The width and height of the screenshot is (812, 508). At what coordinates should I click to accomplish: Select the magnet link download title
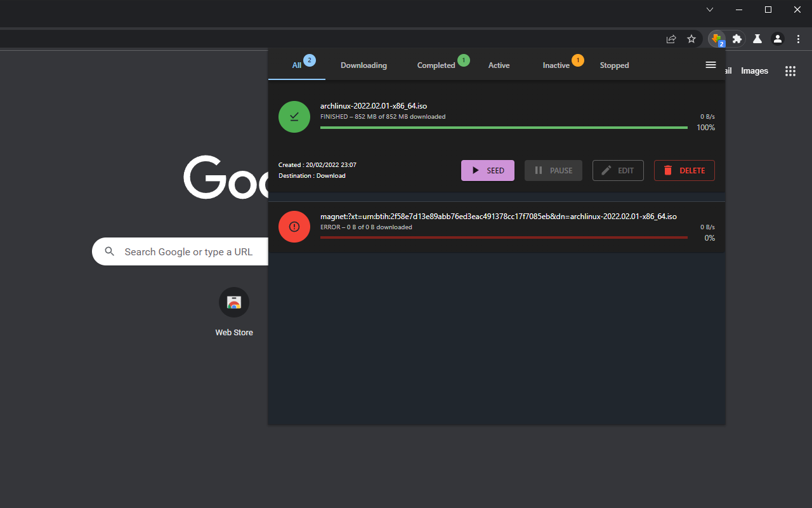tap(499, 217)
